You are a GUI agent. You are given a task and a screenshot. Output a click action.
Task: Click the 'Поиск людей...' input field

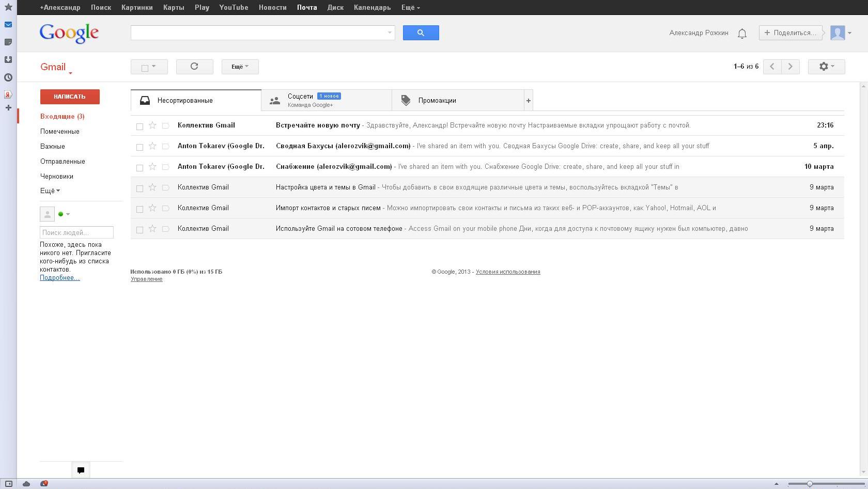(76, 232)
